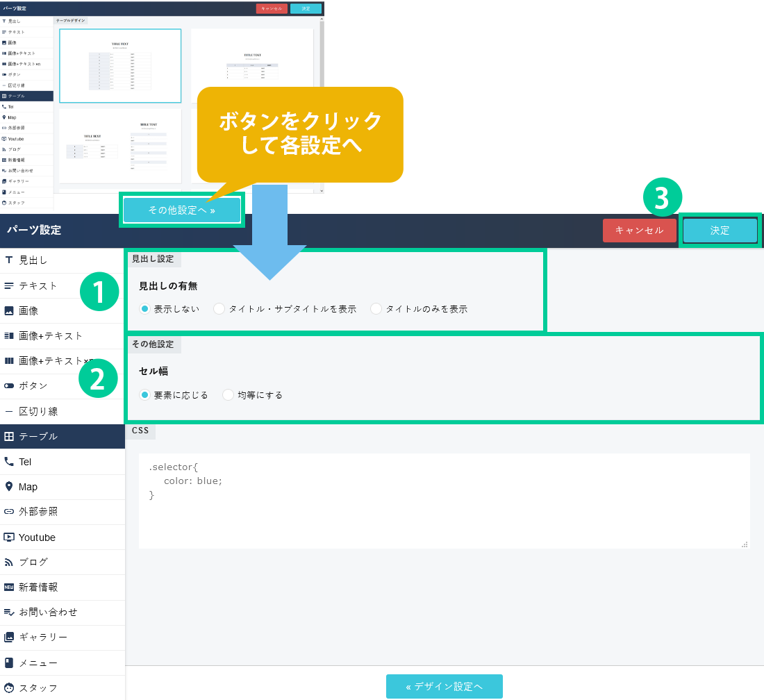Click the 決定 confirm button
This screenshot has width=764, height=700.
720,231
